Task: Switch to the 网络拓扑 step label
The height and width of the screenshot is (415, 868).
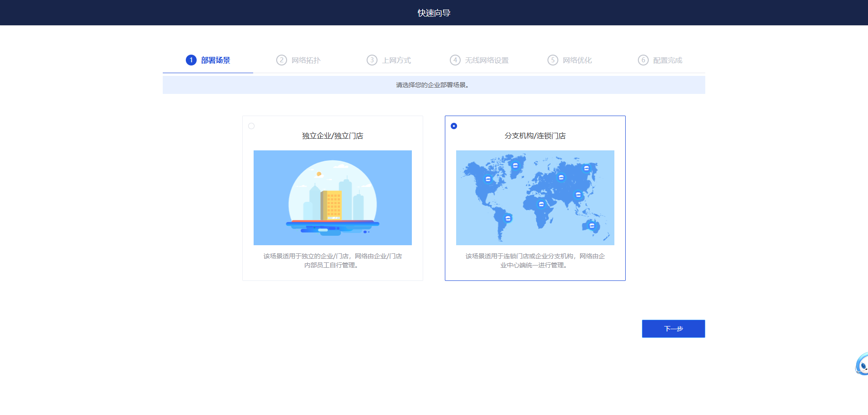Action: pyautogui.click(x=306, y=61)
